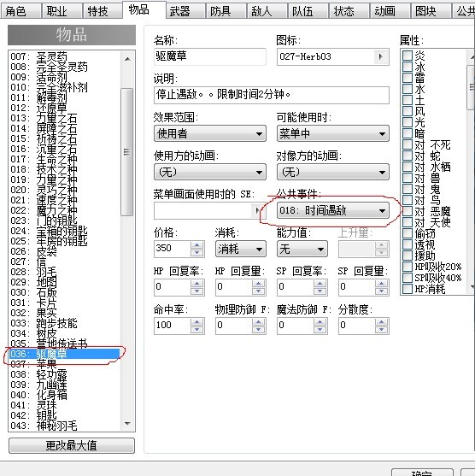Click the 菜单画面使用时的 SE field

pyautogui.click(x=203, y=210)
